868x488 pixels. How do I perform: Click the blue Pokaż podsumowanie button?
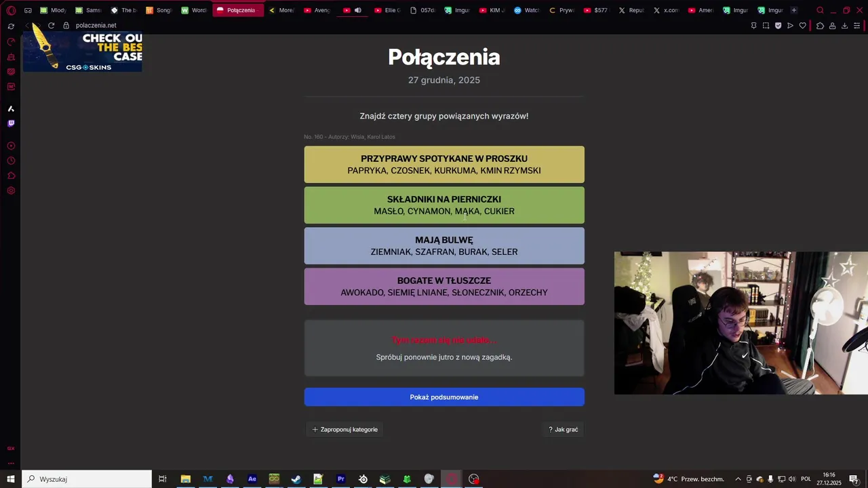(x=444, y=397)
